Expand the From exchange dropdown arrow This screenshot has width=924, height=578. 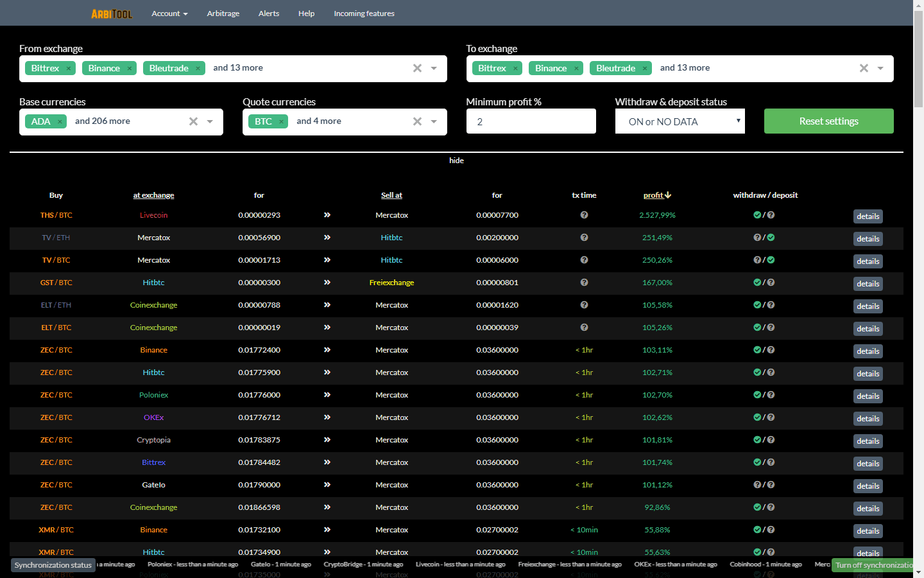tap(434, 68)
